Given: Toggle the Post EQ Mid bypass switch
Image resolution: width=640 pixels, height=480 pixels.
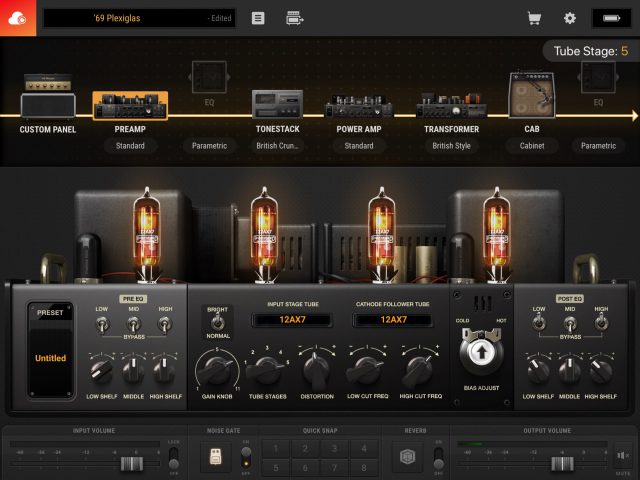Looking at the screenshot, I should [x=570, y=324].
